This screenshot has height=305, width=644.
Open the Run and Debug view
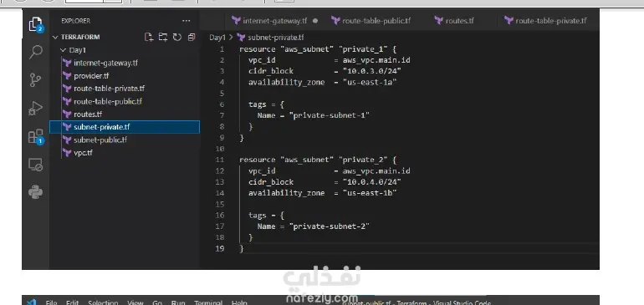point(36,109)
